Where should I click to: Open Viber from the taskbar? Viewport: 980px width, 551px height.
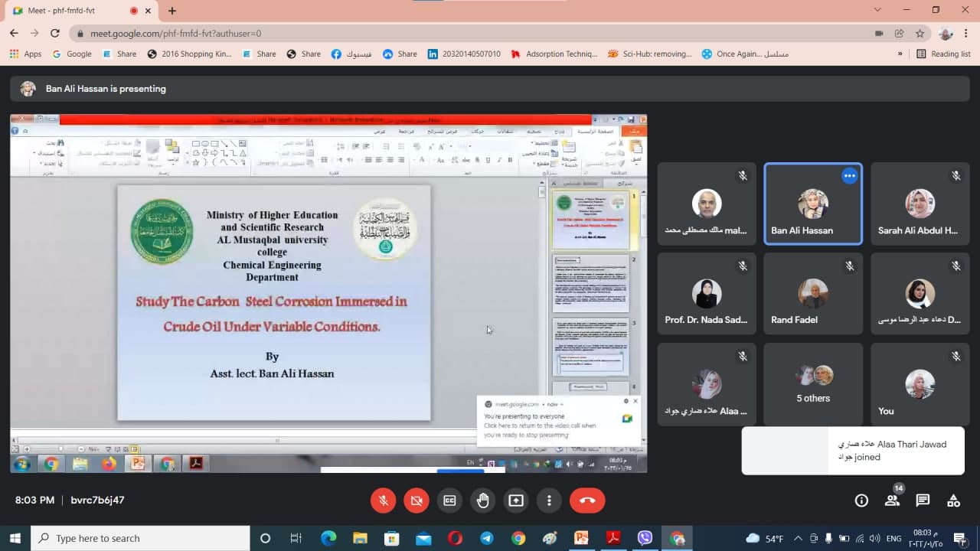(x=645, y=538)
